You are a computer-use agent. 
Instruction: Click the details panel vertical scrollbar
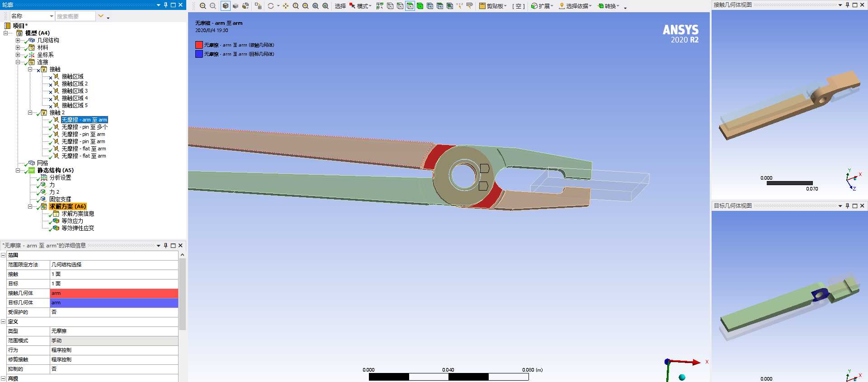coord(182,293)
